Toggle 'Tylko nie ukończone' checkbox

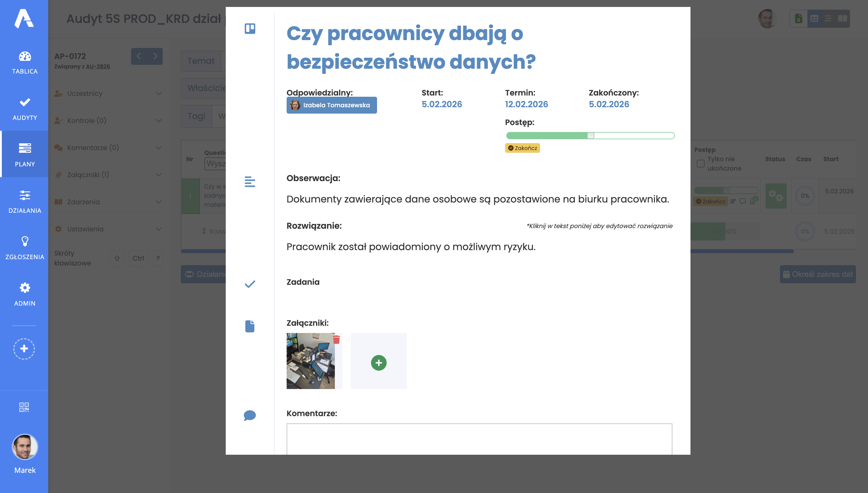(700, 164)
